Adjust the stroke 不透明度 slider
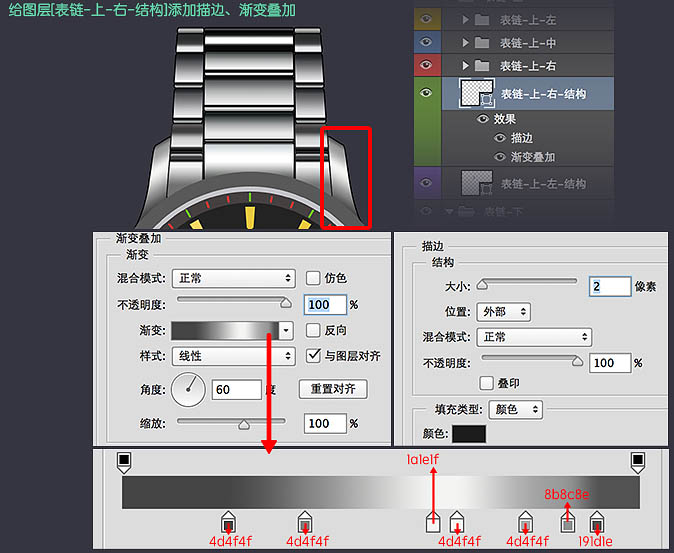This screenshot has width=674, height=553. pos(577,361)
